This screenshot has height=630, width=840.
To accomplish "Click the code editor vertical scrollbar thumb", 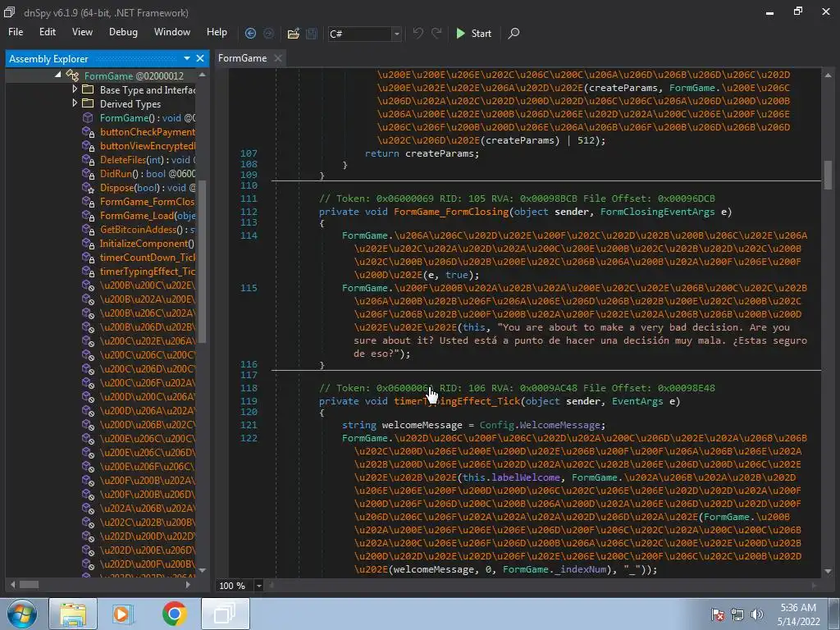I will coord(829,174).
